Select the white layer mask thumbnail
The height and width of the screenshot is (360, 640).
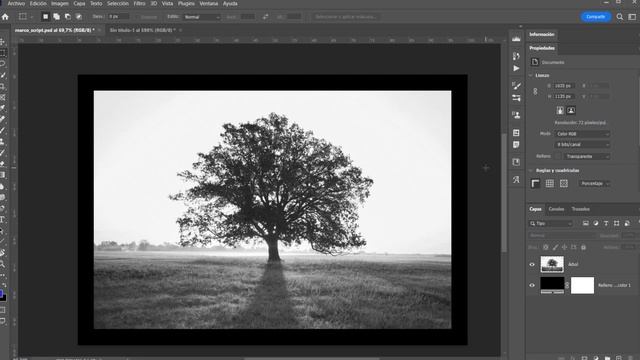pyautogui.click(x=582, y=285)
